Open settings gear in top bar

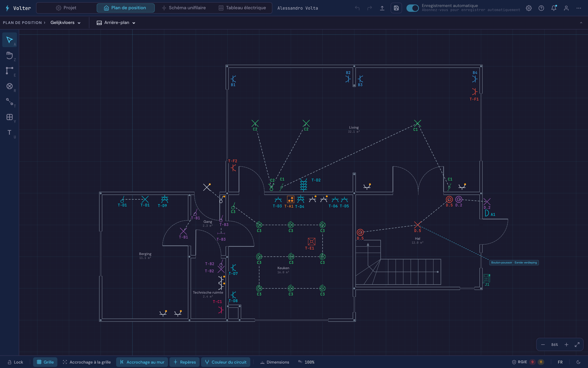pyautogui.click(x=529, y=8)
